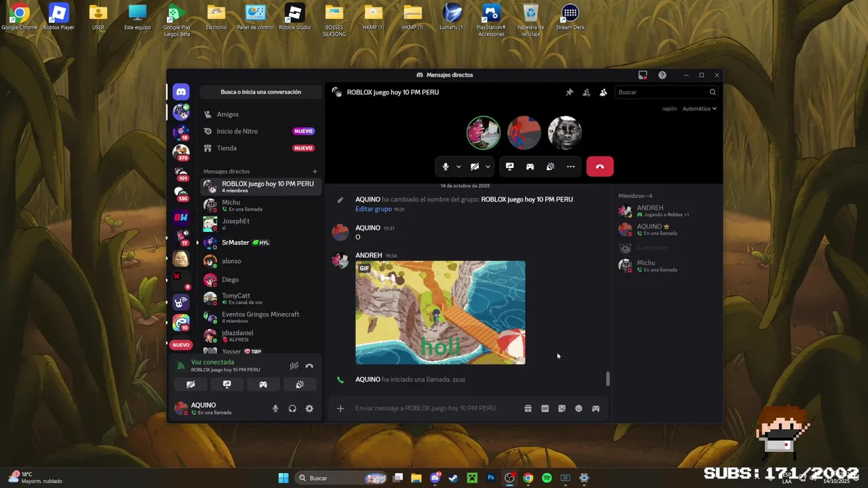The image size is (868, 488).
Task: Click the chat search field
Action: coord(667,92)
